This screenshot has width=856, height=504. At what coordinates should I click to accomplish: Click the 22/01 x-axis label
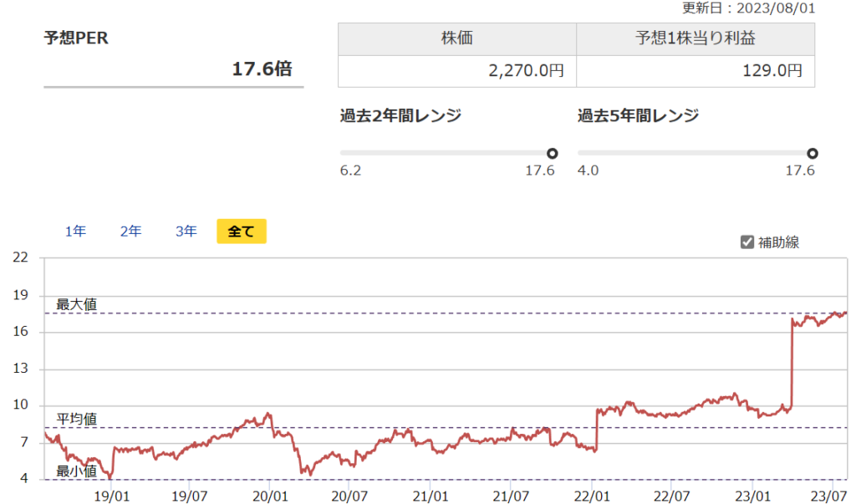pyautogui.click(x=592, y=496)
